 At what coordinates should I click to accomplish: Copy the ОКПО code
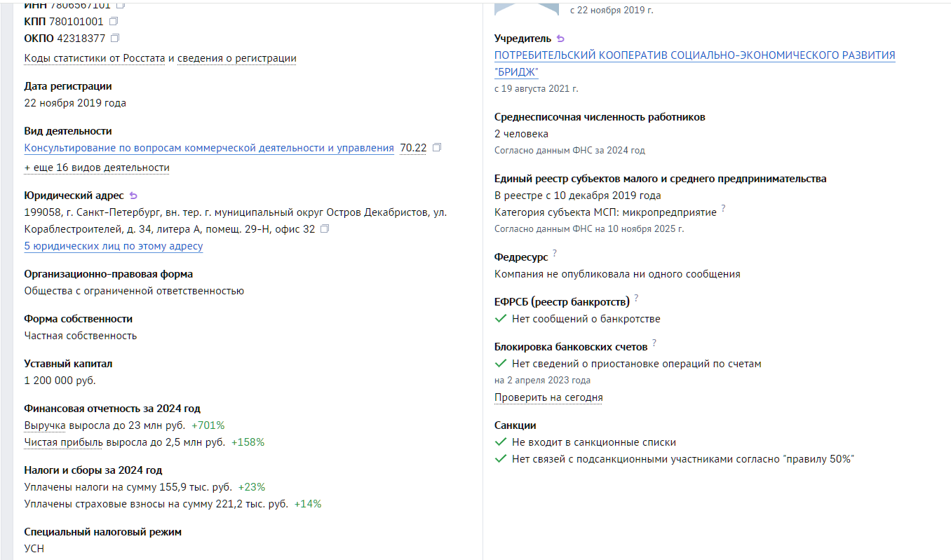click(x=115, y=38)
